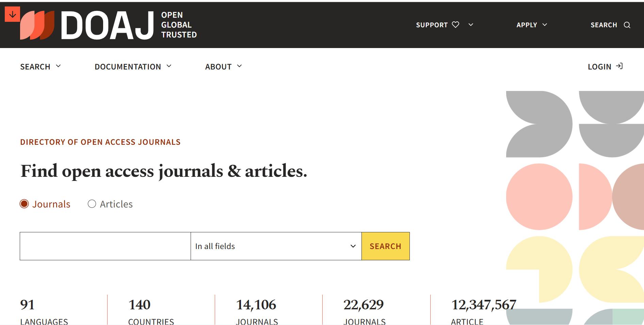The image size is (644, 325).
Task: Click the heart icon beside Support
Action: click(x=455, y=25)
